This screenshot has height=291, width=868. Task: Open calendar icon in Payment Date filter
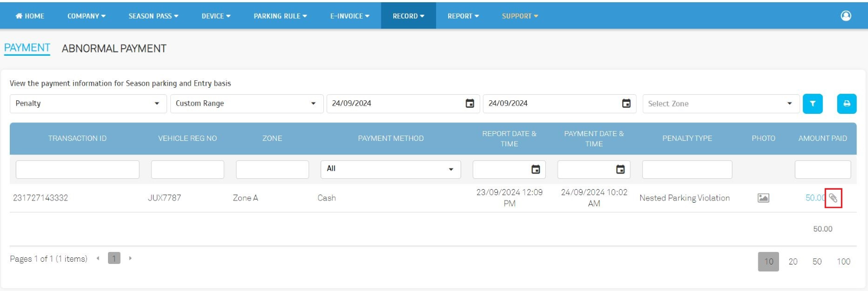[x=620, y=170]
